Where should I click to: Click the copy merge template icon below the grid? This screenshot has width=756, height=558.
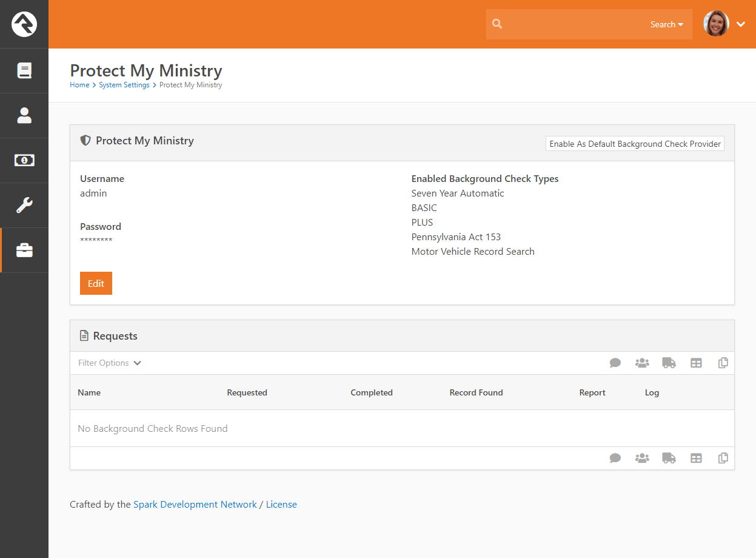click(723, 458)
